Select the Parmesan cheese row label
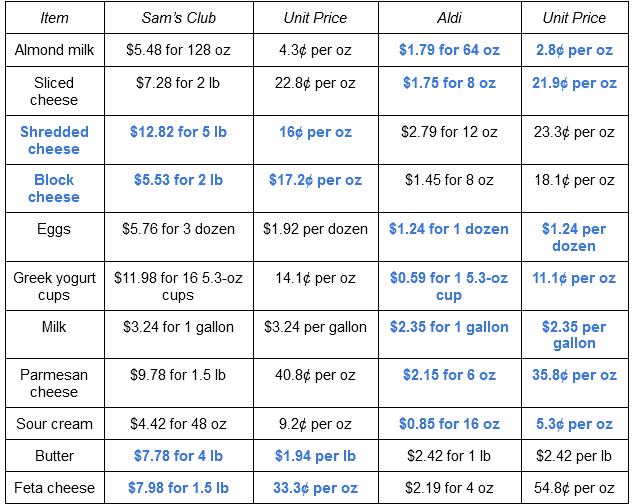The width and height of the screenshot is (635, 504). pyautogui.click(x=54, y=383)
